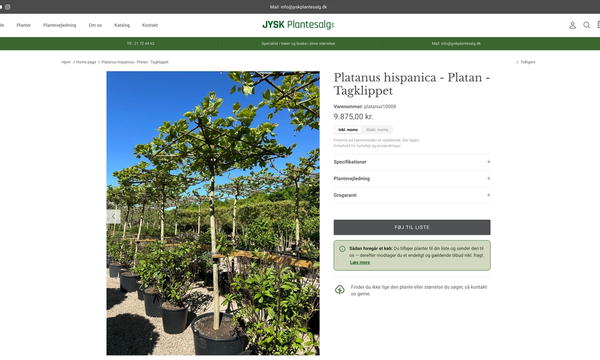Screen dimensions: 600x360
Task: Switch to Ekskl. moms pricing
Action: pos(377,130)
